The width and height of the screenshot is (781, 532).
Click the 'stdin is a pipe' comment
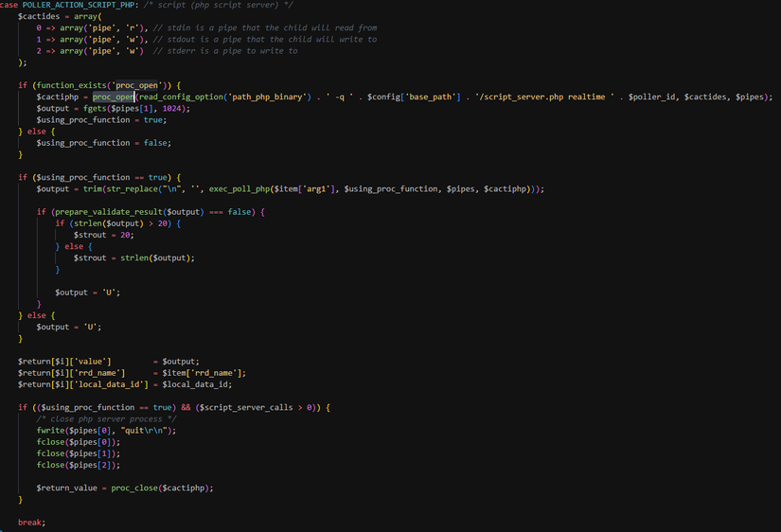(x=265, y=27)
